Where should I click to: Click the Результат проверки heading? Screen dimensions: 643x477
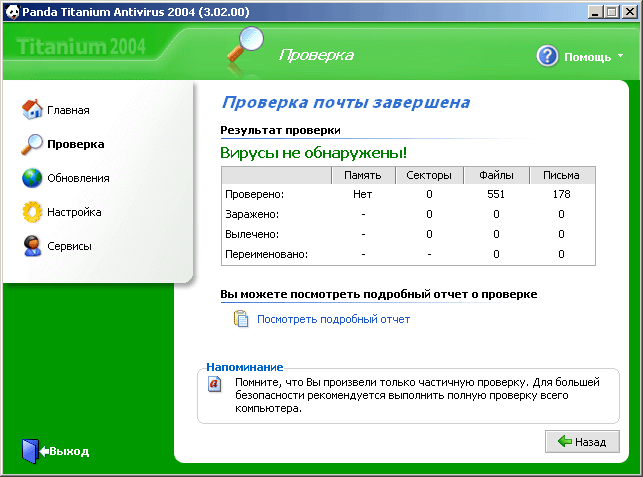(x=280, y=130)
